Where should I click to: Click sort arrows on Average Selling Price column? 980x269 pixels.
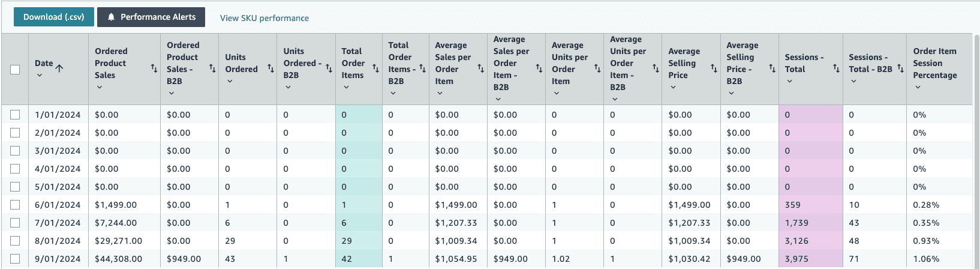coord(714,69)
